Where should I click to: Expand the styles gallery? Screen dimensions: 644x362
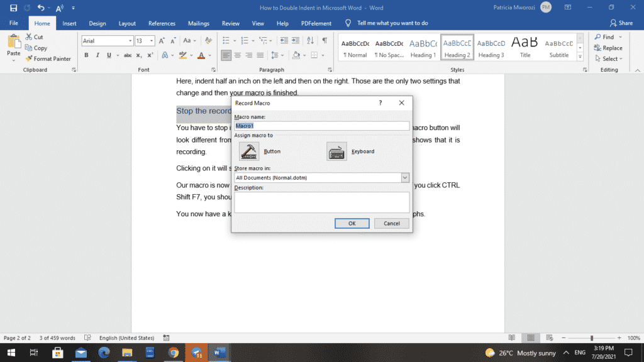click(x=580, y=57)
